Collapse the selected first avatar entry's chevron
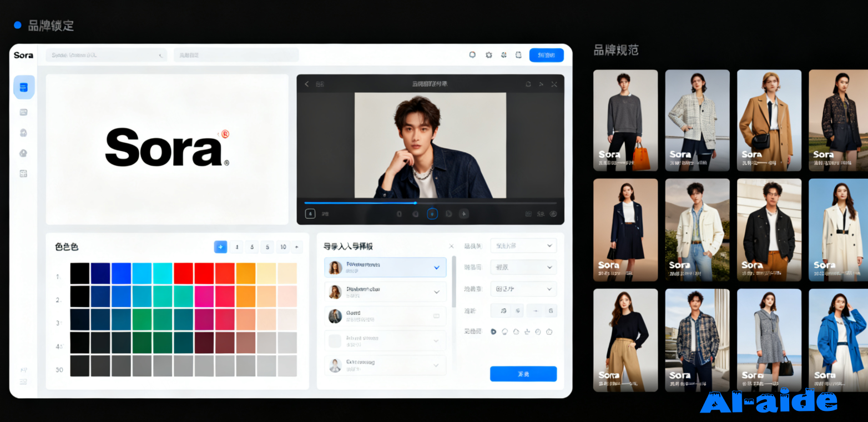Screen dimensions: 868x422 point(436,268)
